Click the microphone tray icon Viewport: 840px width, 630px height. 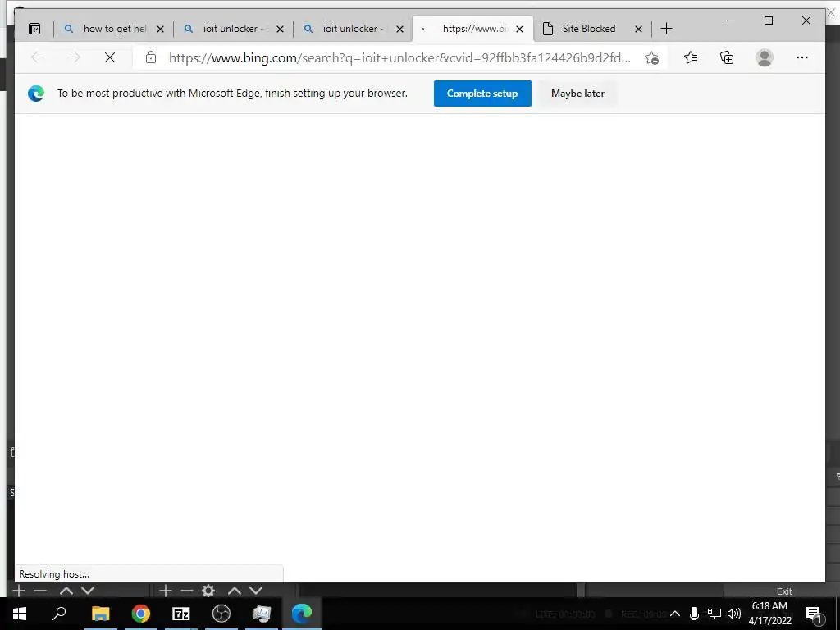[x=694, y=614]
